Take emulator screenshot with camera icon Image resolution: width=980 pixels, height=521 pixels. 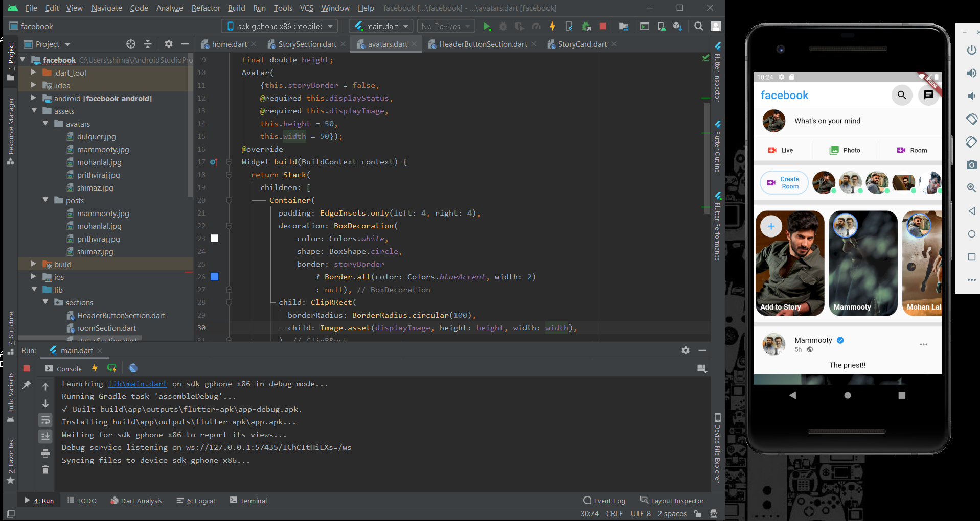click(971, 164)
